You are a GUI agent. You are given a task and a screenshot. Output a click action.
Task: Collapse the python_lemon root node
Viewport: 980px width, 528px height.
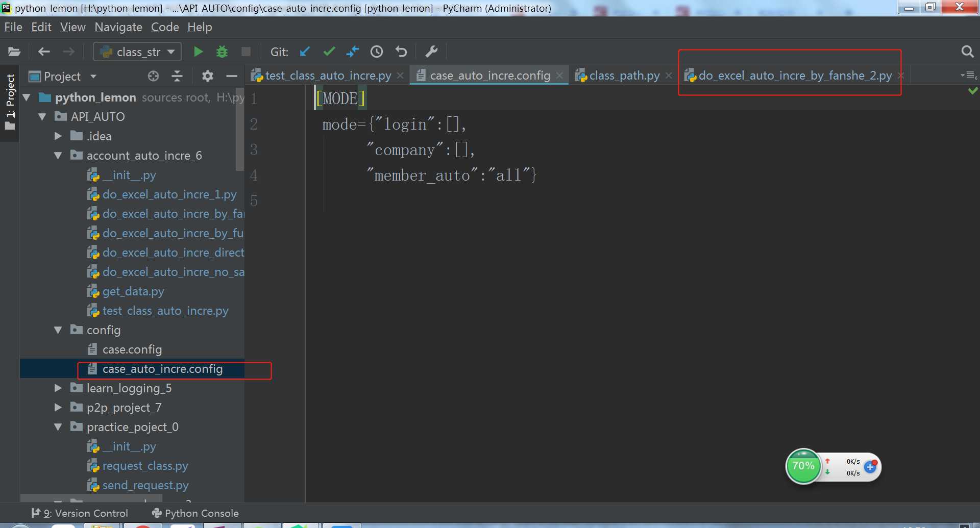click(27, 97)
